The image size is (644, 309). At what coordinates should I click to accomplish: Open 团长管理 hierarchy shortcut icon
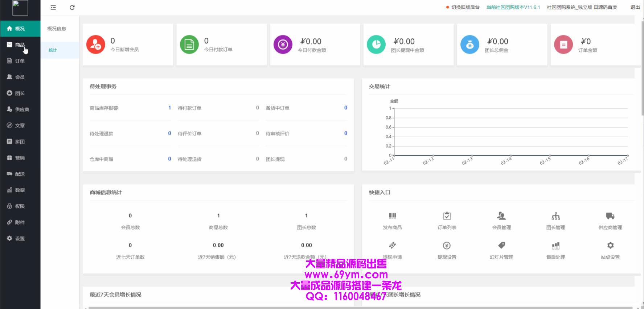point(555,216)
